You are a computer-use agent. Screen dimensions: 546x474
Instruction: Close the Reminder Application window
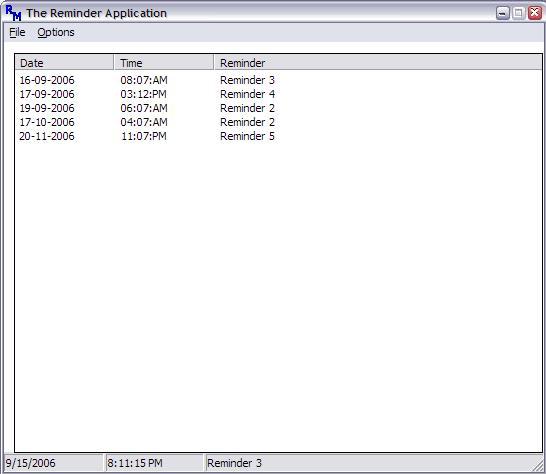pyautogui.click(x=535, y=13)
